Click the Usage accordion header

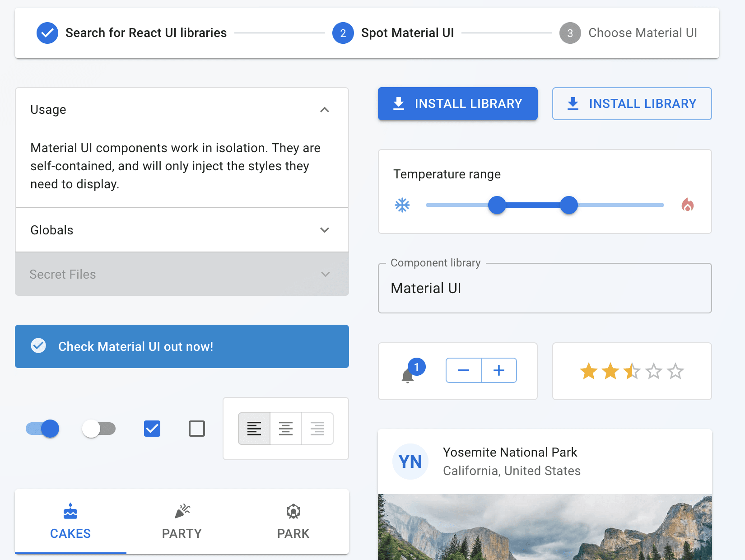182,110
